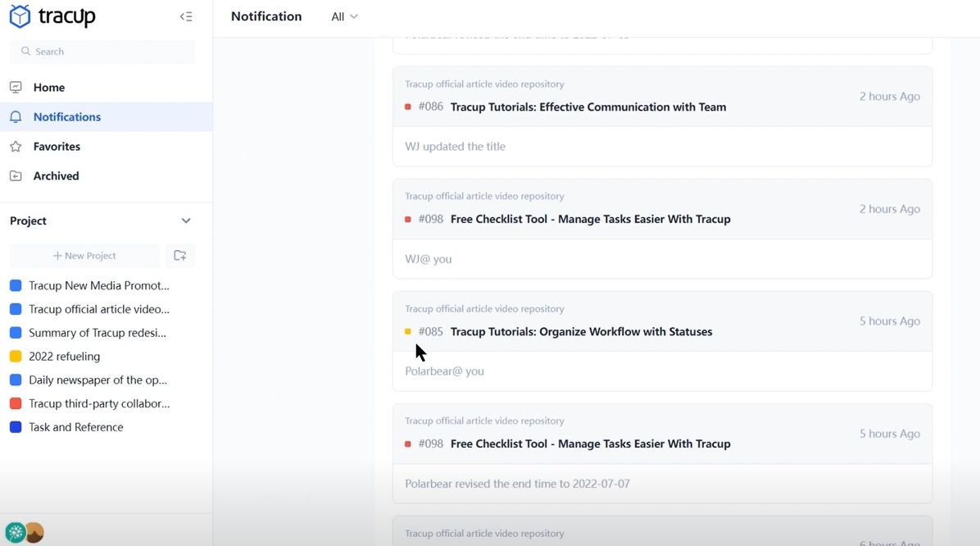980x546 pixels.
Task: Click the Favorites star icon
Action: (x=17, y=146)
